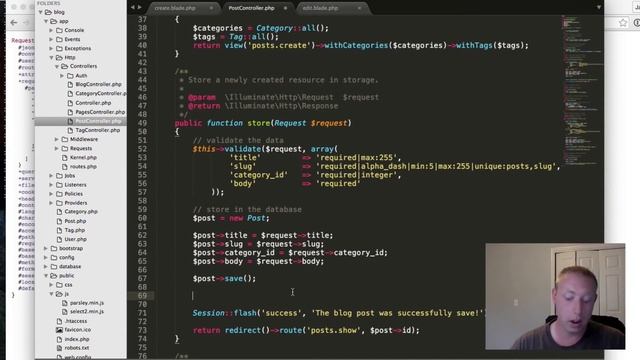This screenshot has width=640, height=360.
Task: Click the 'unique:posts,slug' validation rule text
Action: tap(513, 166)
